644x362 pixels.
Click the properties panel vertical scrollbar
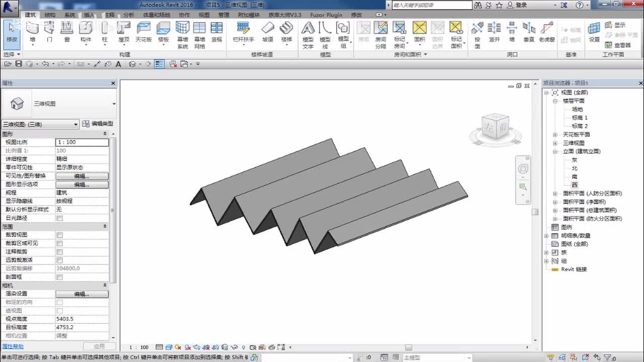113,210
